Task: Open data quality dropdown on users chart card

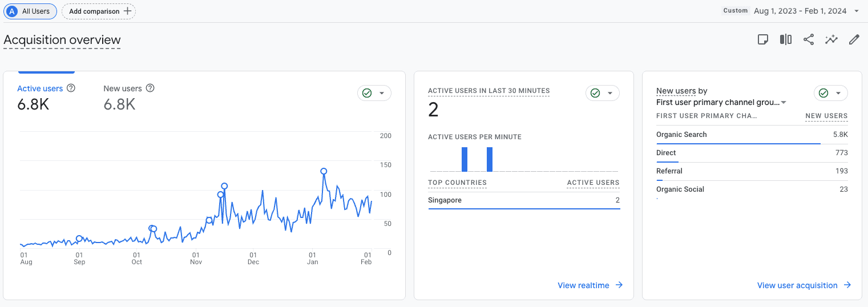Action: (x=374, y=93)
